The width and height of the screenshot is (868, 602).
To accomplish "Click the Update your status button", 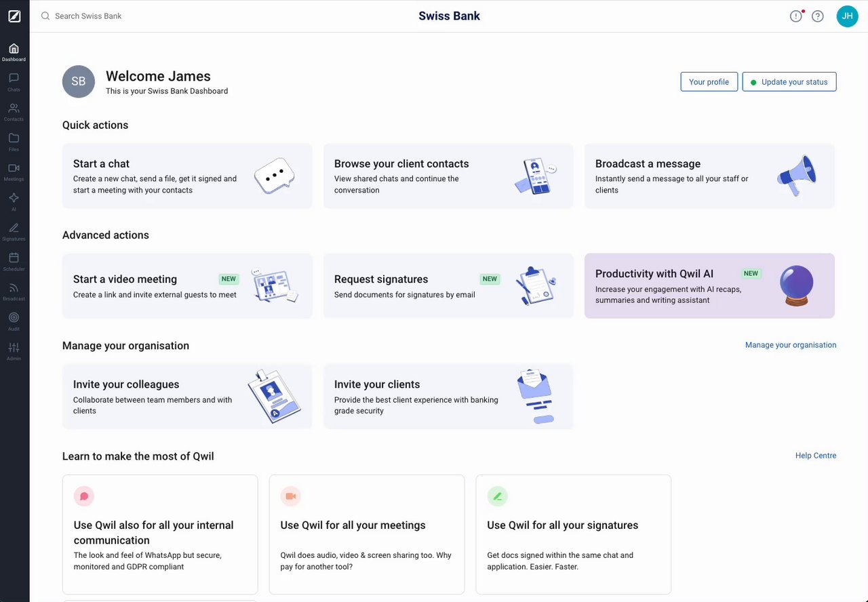I will point(789,82).
